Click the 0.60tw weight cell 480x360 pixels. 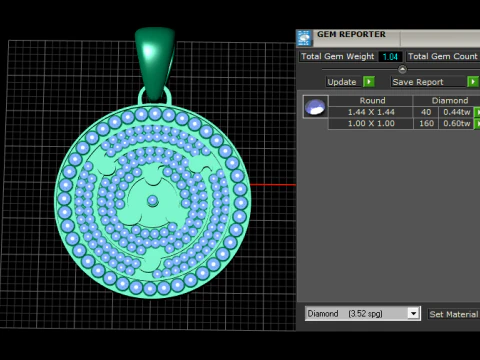tap(456, 124)
